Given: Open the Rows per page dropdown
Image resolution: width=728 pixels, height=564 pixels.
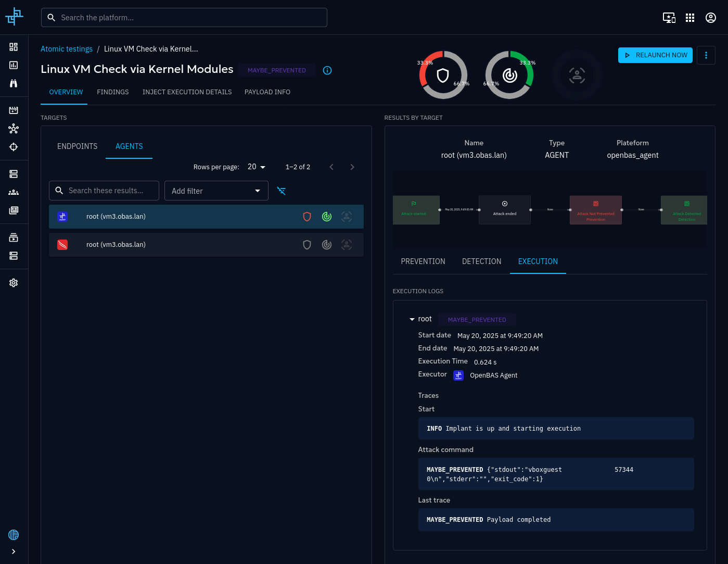Looking at the screenshot, I should (257, 167).
